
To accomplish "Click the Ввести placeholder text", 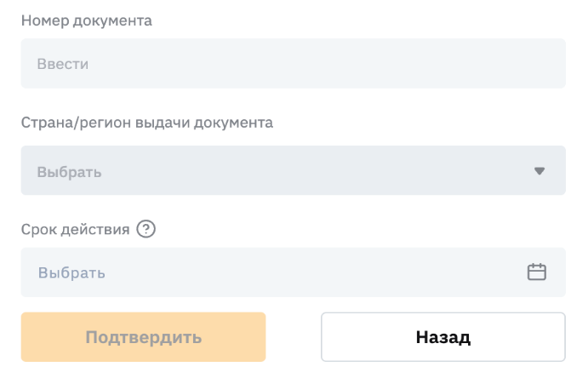I will [63, 64].
